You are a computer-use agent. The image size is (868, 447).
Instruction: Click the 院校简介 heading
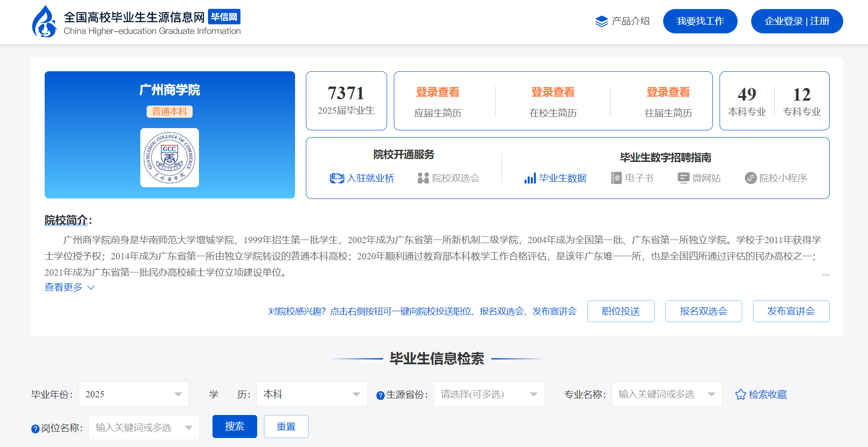[x=68, y=220]
